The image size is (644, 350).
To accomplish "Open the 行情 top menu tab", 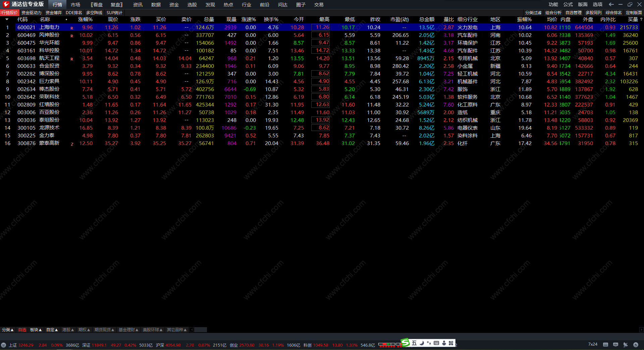I will [x=57, y=5].
